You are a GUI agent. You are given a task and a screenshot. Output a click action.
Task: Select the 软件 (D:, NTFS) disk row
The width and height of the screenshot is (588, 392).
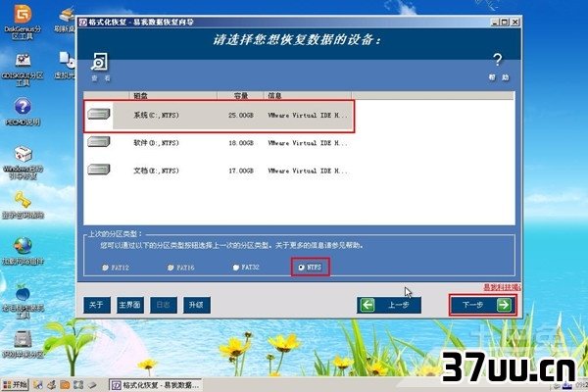[x=219, y=143]
